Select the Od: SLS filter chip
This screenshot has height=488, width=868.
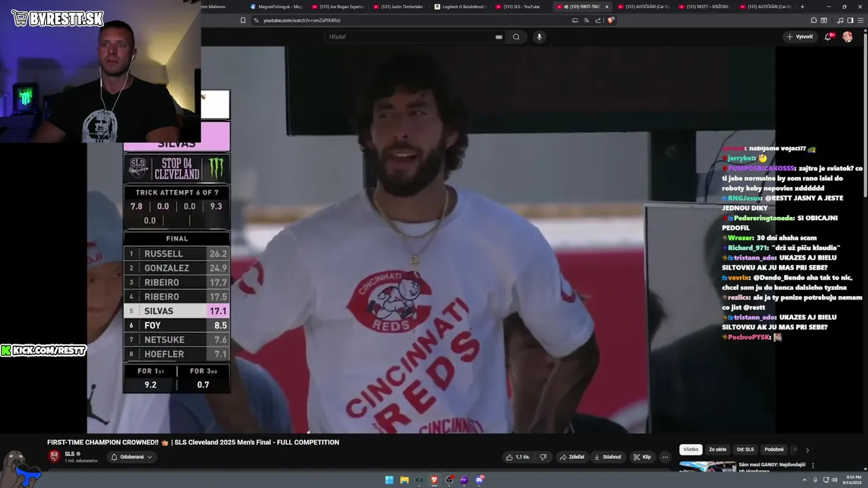tap(745, 449)
